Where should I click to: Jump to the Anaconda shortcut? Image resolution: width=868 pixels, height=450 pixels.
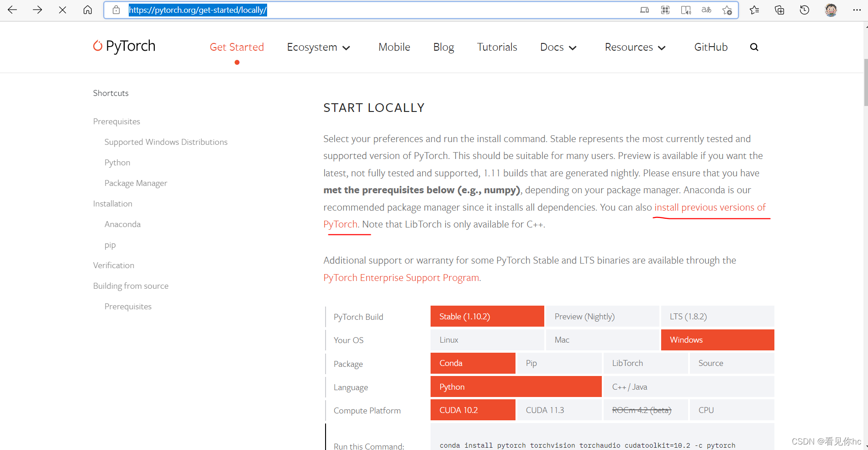pyautogui.click(x=122, y=224)
